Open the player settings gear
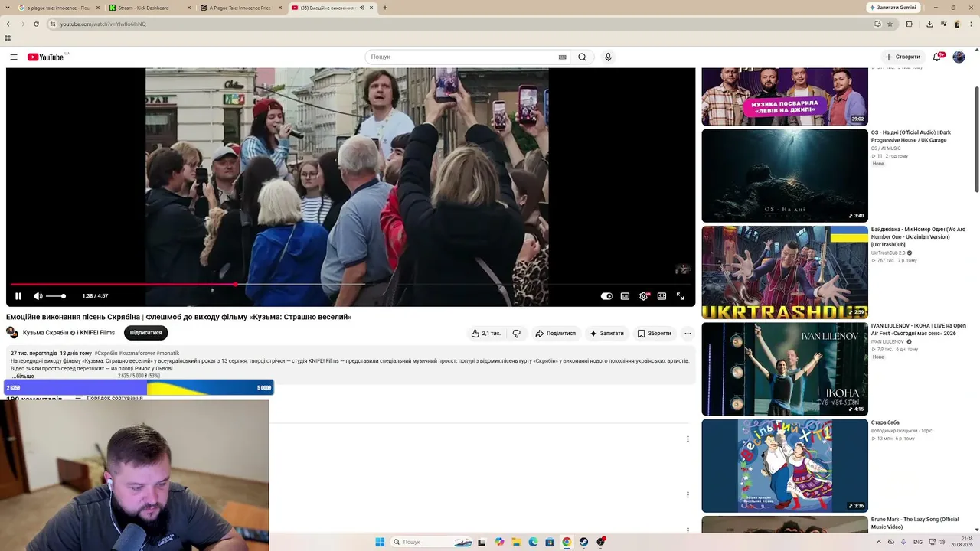Viewport: 980px width, 551px height. point(643,296)
